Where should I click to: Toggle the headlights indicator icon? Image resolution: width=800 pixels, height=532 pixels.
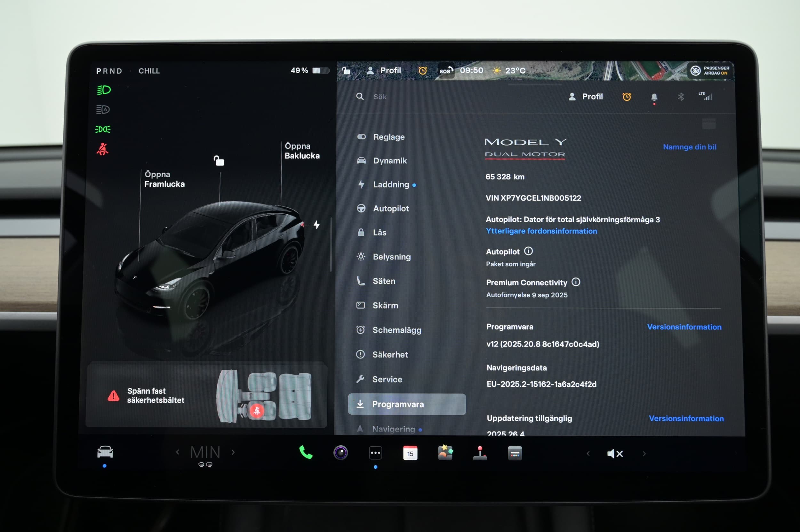[x=104, y=90]
